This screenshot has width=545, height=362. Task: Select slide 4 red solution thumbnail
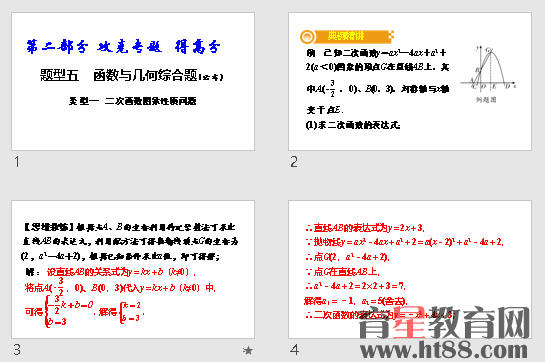pyautogui.click(x=410, y=269)
